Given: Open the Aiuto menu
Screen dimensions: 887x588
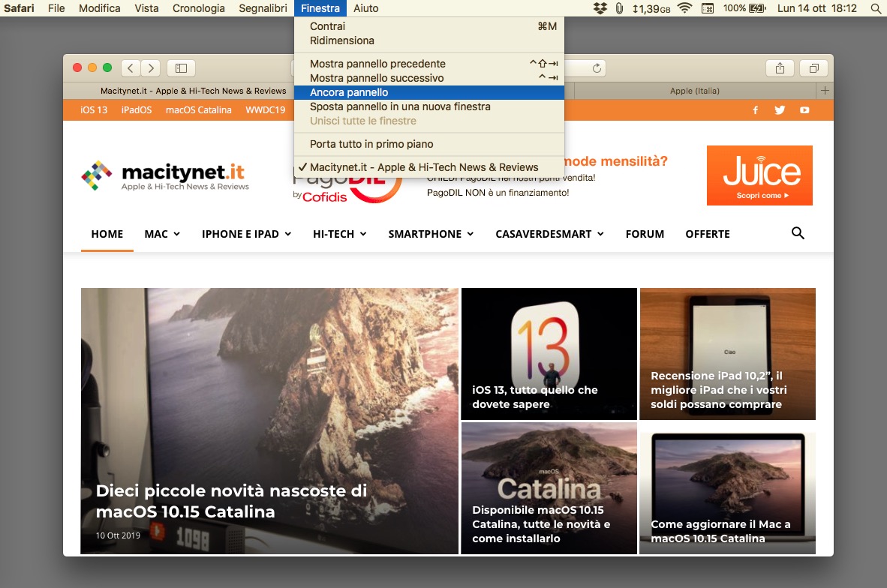Looking at the screenshot, I should [366, 8].
